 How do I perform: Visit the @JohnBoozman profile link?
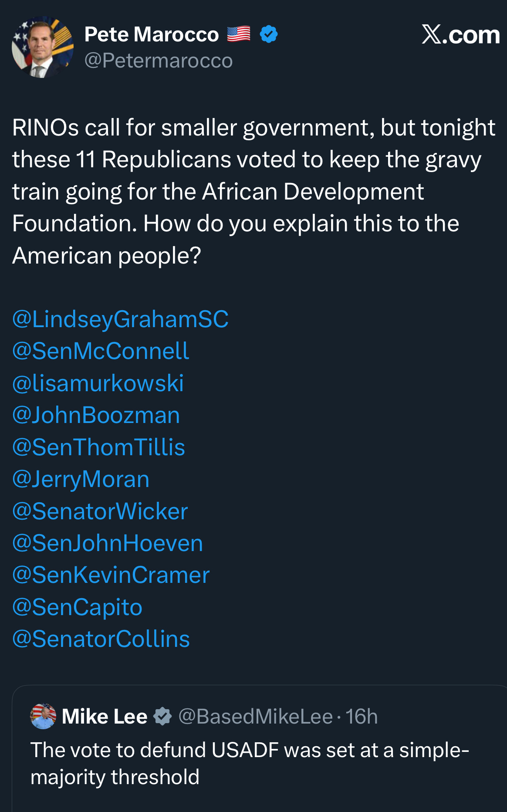click(96, 415)
